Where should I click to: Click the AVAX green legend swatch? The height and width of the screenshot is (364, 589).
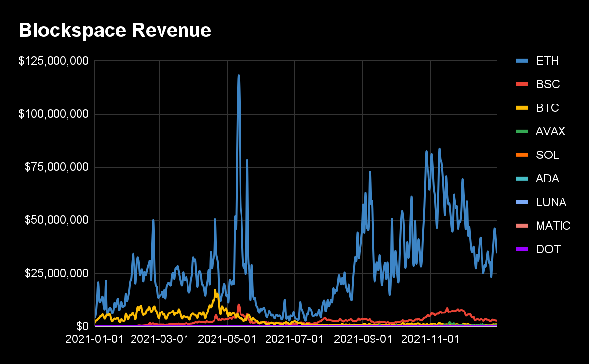[x=522, y=131]
